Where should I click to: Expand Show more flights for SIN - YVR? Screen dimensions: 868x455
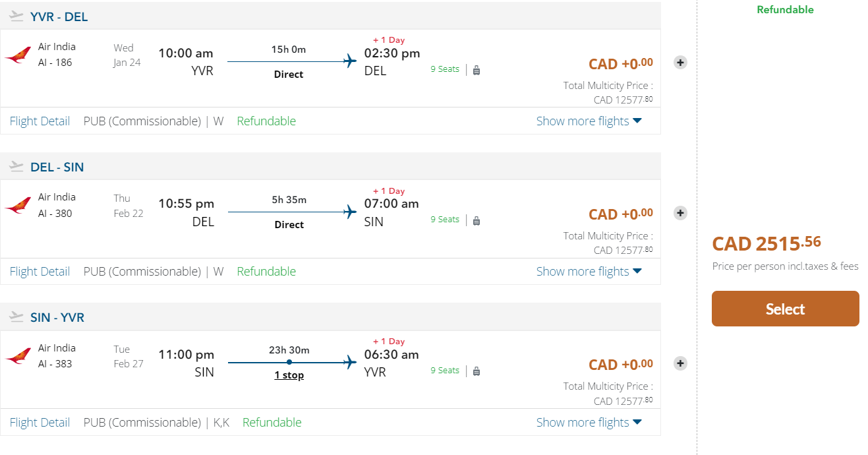tap(589, 423)
